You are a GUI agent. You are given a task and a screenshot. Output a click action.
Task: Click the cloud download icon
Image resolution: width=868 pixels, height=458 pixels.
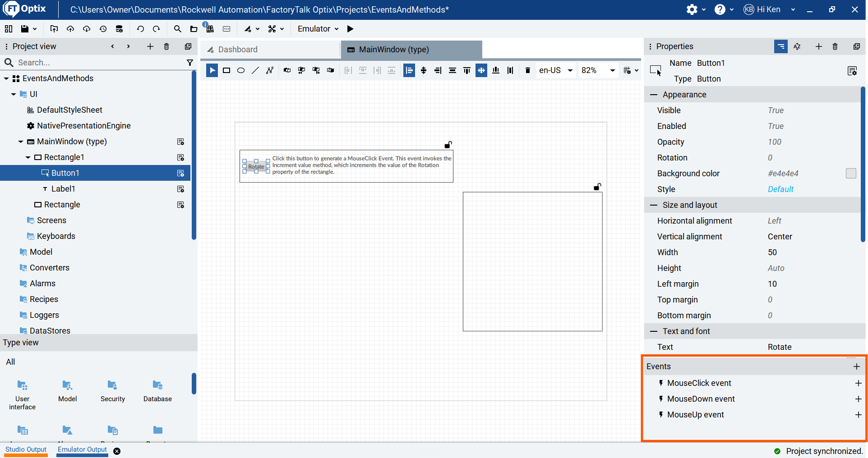tap(87, 29)
